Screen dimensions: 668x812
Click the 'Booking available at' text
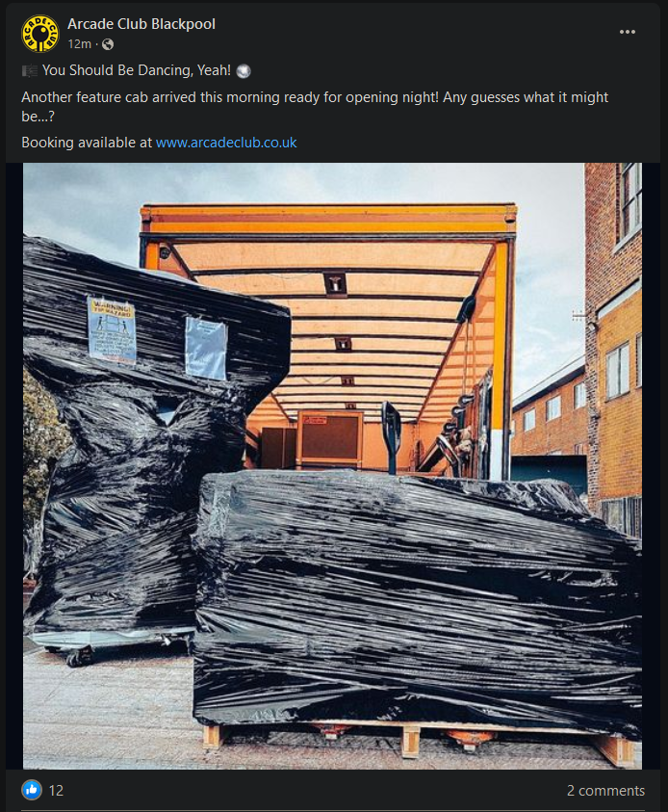point(87,143)
